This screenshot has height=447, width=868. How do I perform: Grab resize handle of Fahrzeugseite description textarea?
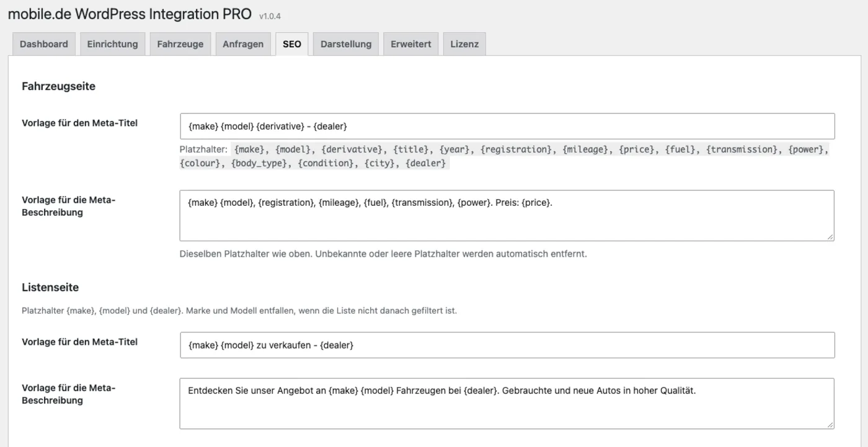830,236
